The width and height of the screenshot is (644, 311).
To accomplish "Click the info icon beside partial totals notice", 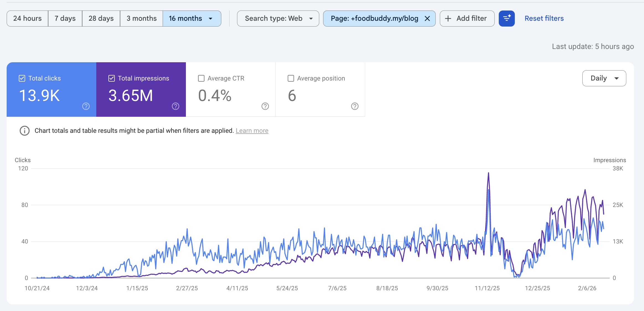I will click(x=25, y=131).
